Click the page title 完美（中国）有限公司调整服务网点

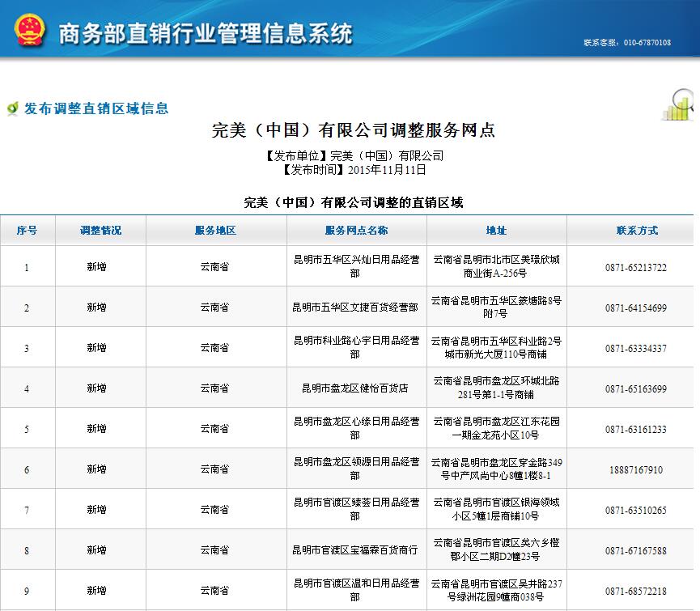click(354, 130)
